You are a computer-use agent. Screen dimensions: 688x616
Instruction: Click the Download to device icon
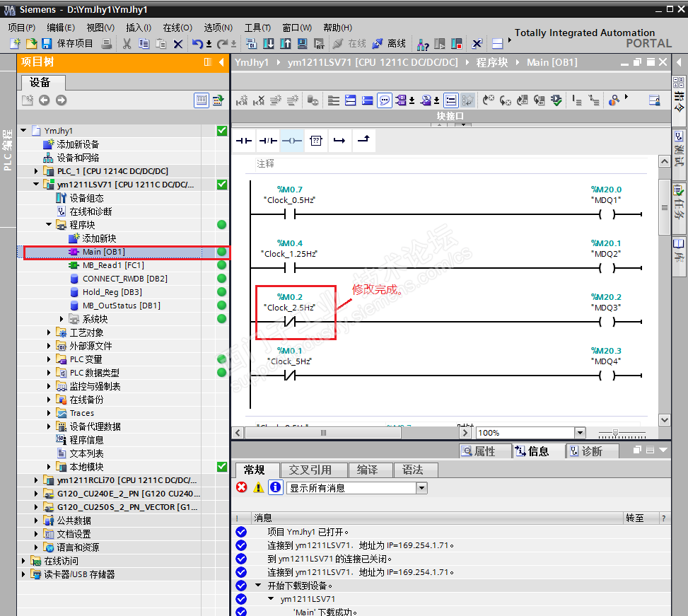click(x=269, y=43)
